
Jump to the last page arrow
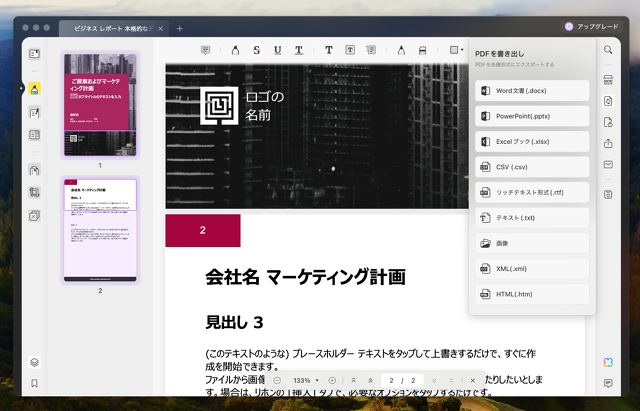click(x=451, y=380)
